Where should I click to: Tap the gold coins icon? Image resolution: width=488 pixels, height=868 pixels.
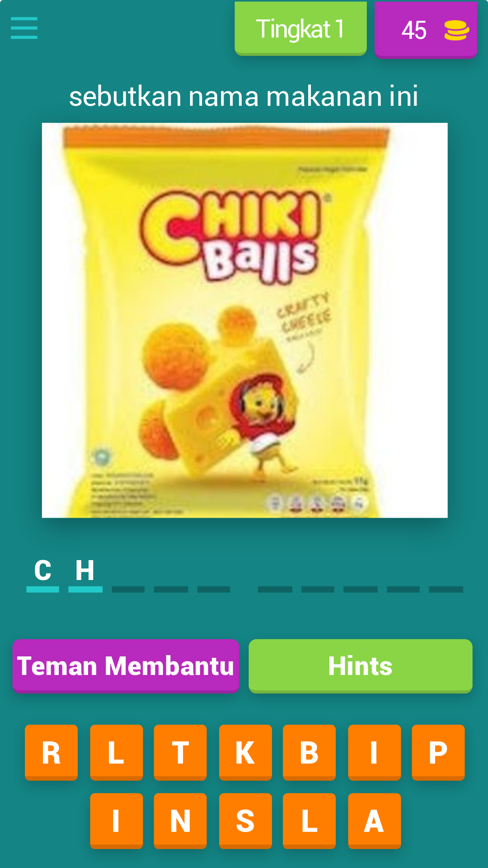point(456,30)
